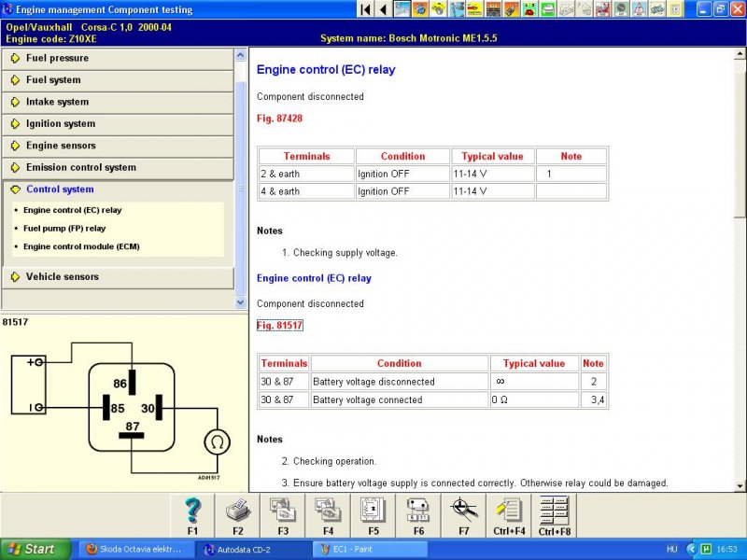Image resolution: width=747 pixels, height=560 pixels.
Task: Expand the Emission control system section
Action: pyautogui.click(x=118, y=168)
